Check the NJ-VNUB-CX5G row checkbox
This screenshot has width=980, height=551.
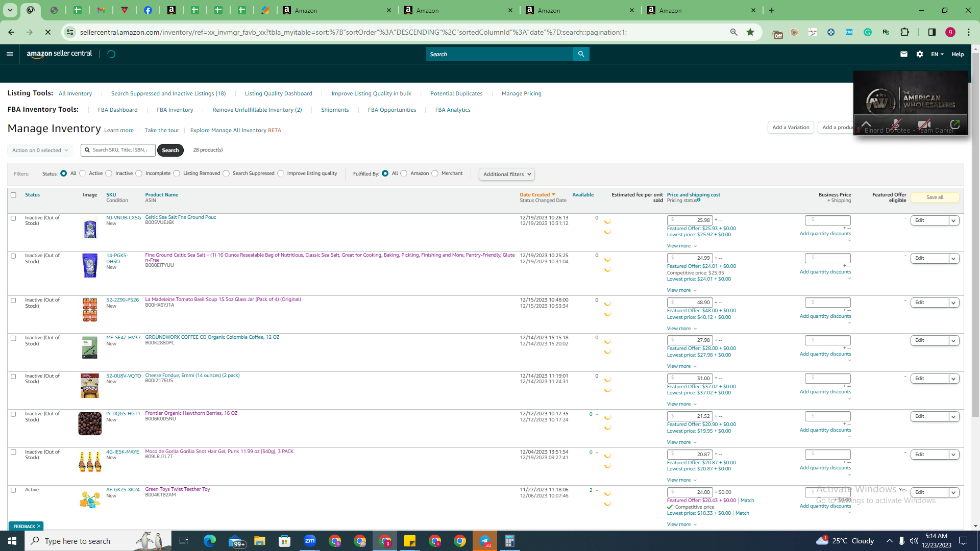pos(13,218)
